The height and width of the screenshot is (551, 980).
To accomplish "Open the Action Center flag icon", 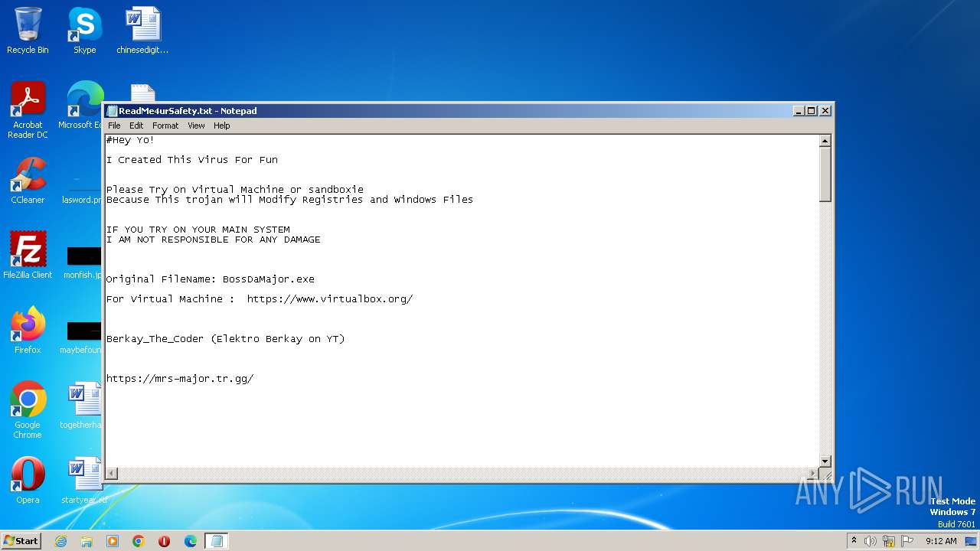I will pos(907,541).
